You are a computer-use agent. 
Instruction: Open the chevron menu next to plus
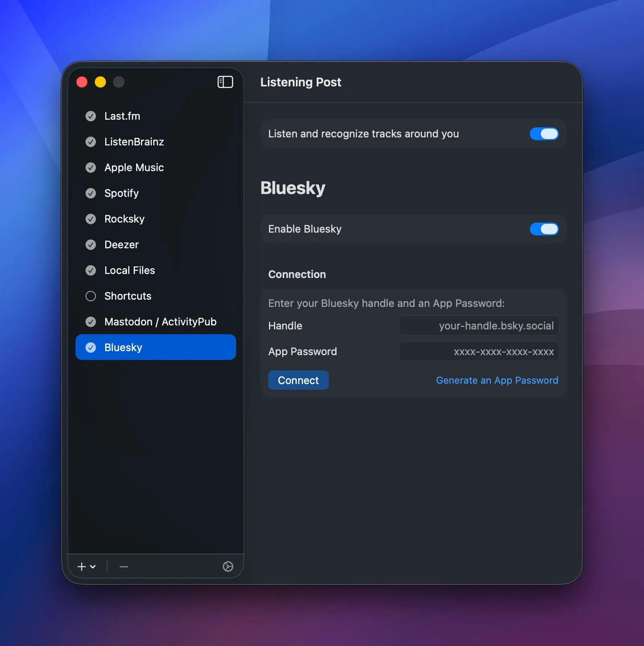pos(93,567)
